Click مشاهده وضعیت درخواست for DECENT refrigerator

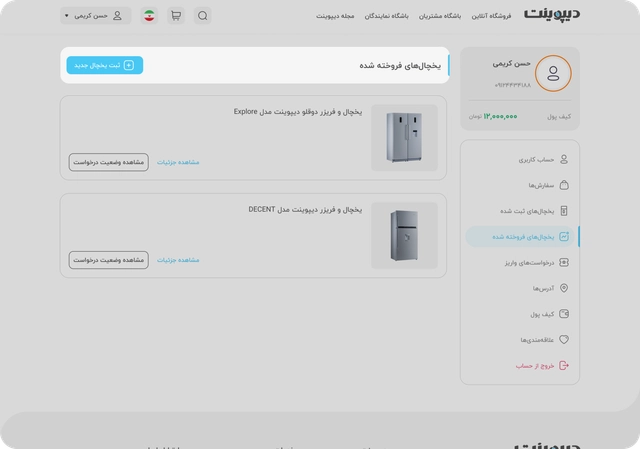point(109,260)
